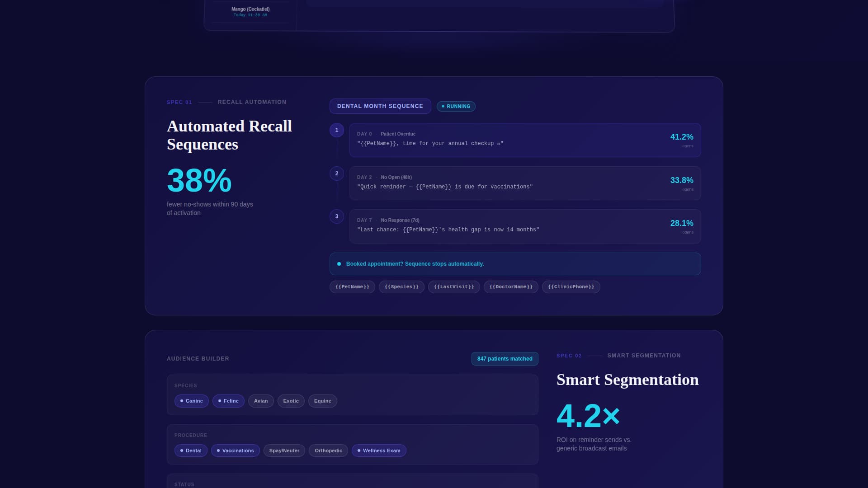Click the Audience Builder label
Screen dimensions: 868x488
pos(198,359)
